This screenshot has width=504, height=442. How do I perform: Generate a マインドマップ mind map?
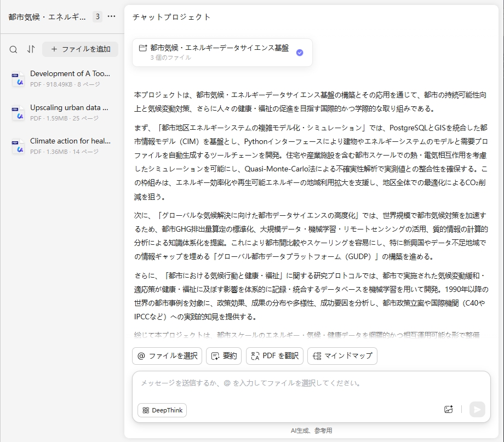point(342,356)
